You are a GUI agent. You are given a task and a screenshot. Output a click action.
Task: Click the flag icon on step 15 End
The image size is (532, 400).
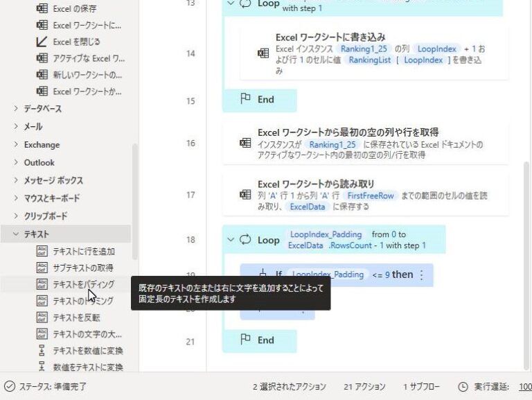245,99
